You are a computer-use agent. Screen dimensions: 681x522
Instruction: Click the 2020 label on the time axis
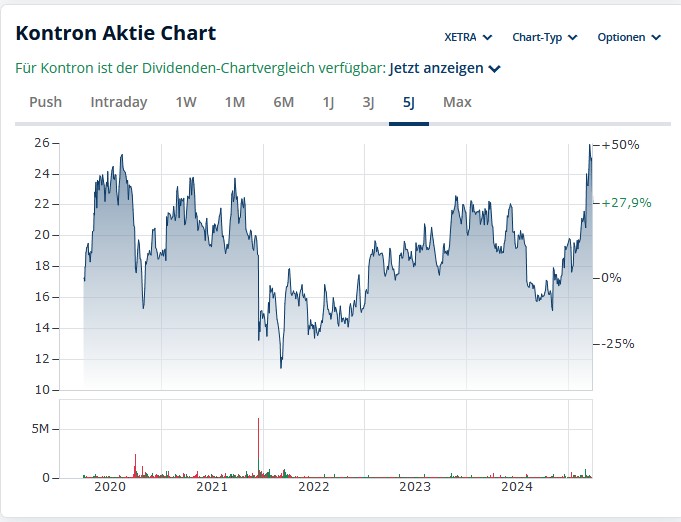pos(109,488)
